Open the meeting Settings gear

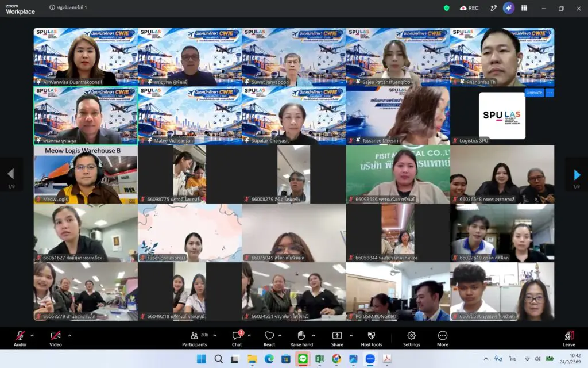(411, 339)
